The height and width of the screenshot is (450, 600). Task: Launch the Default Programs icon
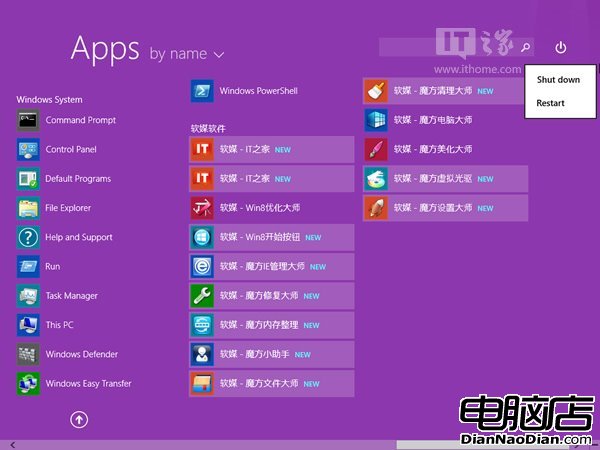tap(28, 179)
